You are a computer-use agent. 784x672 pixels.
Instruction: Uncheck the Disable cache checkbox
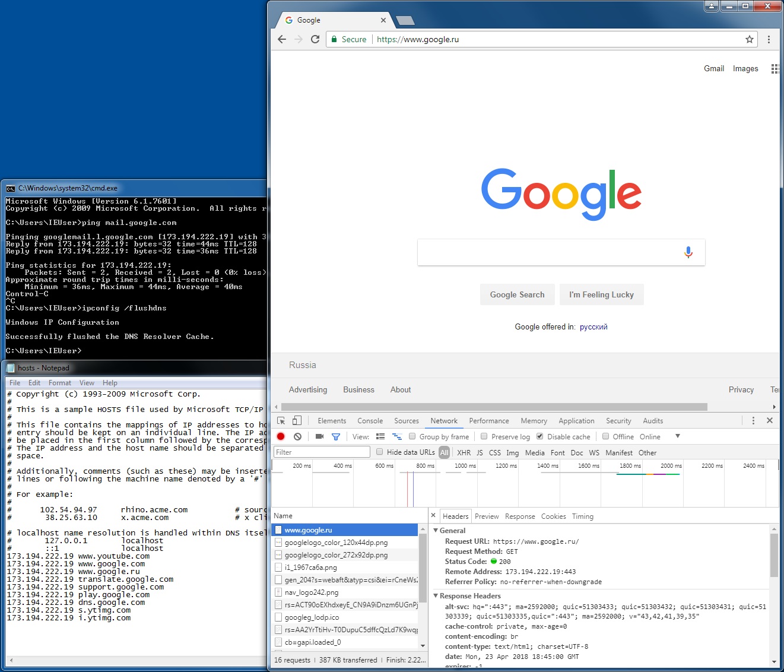pyautogui.click(x=540, y=436)
